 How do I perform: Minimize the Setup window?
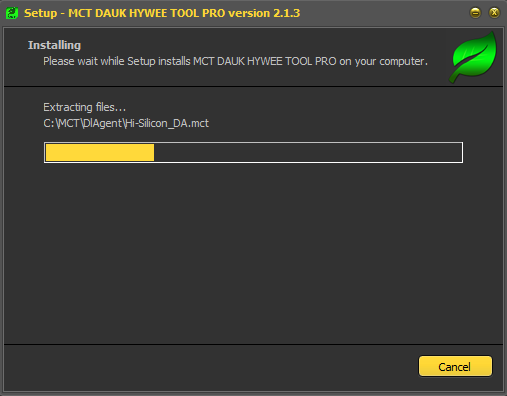click(475, 13)
